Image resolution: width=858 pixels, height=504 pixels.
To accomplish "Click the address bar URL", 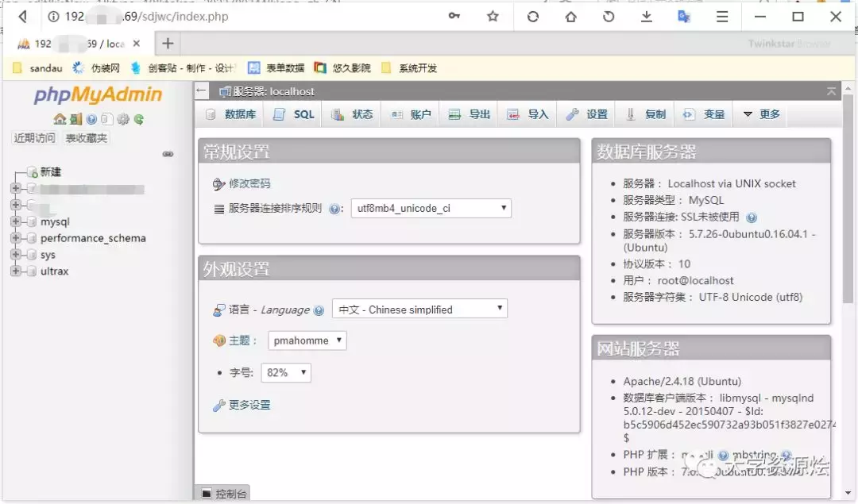I will 147,17.
